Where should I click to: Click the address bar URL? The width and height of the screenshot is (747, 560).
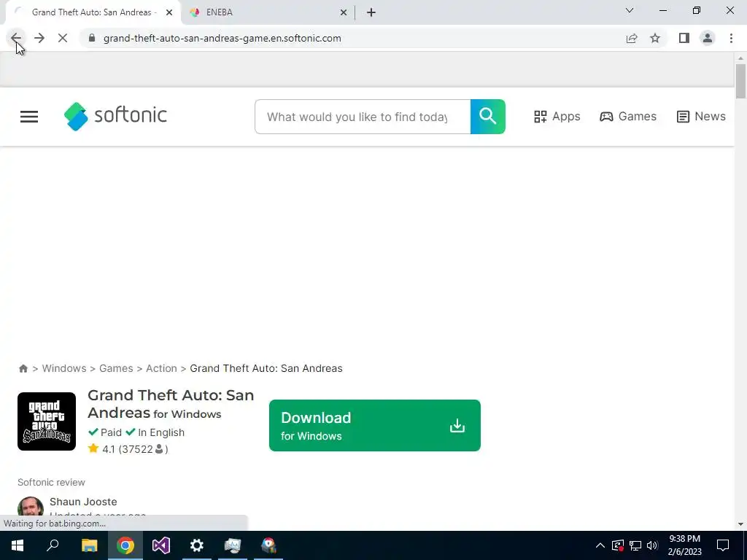222,38
